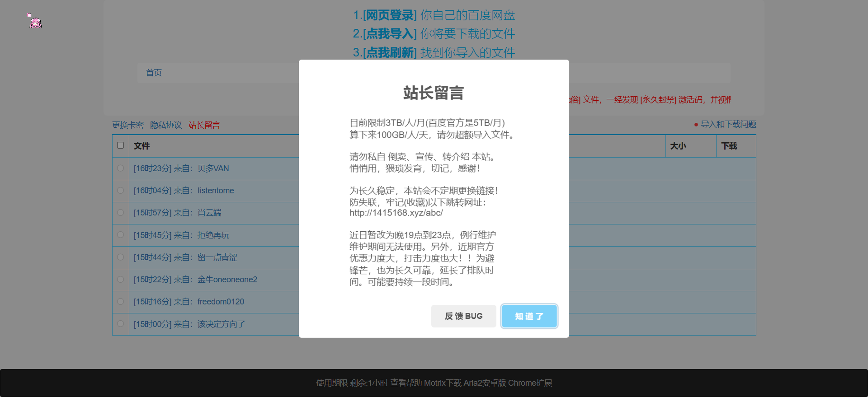Click the 点我刷新 link

coord(390,53)
